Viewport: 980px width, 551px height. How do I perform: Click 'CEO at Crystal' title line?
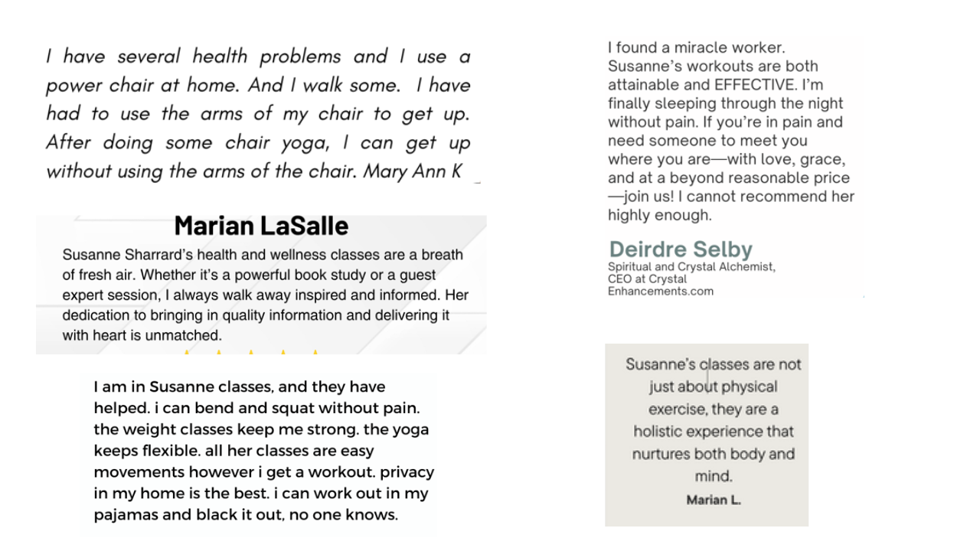(647, 279)
